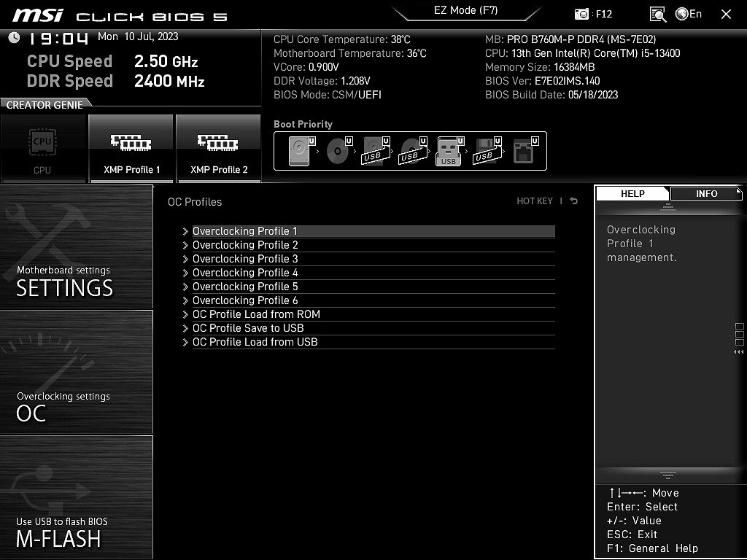Enable XMP Profile 1

click(131, 148)
